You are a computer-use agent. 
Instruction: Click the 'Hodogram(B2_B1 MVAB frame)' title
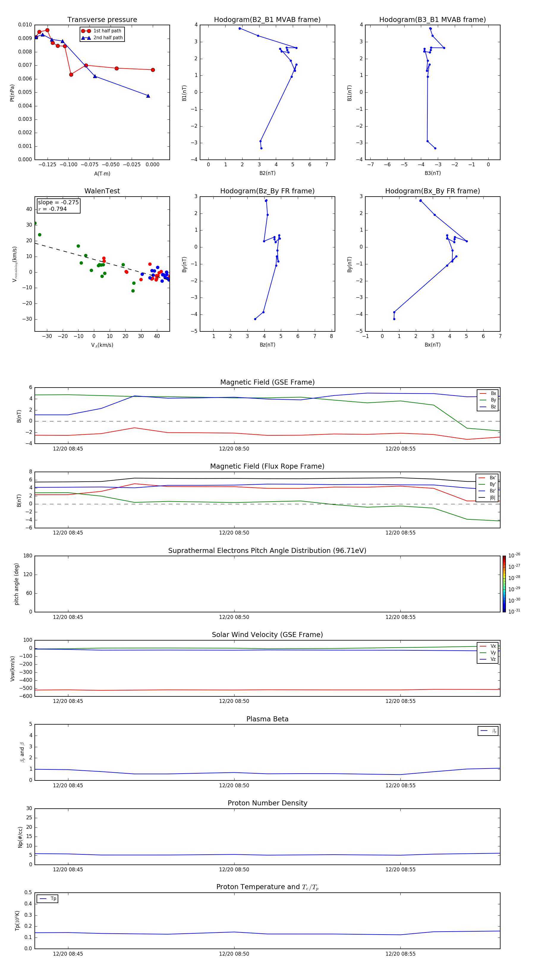point(267,20)
